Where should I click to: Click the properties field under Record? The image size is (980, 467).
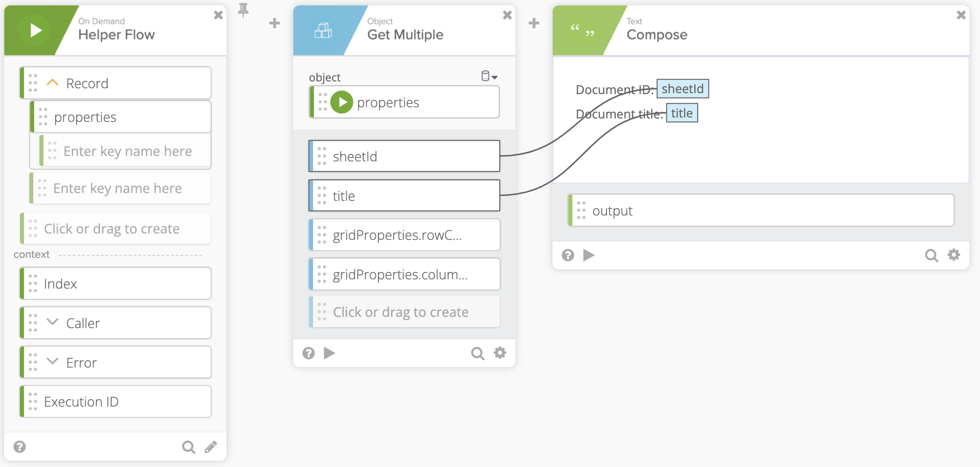coord(120,117)
